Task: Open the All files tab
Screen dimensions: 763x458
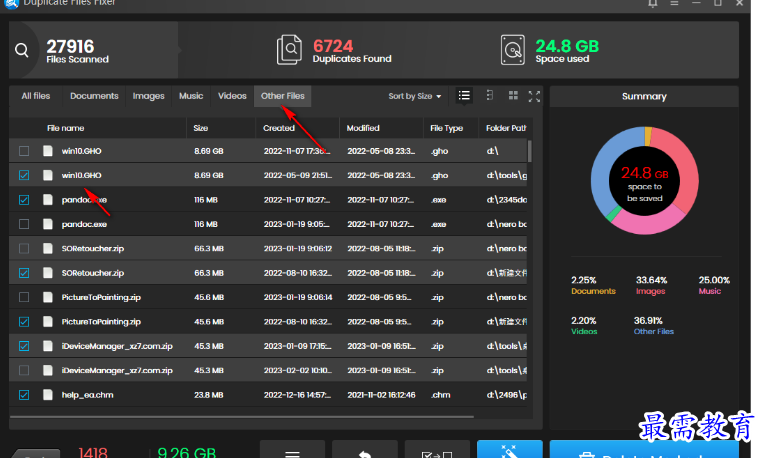Action: pyautogui.click(x=36, y=96)
